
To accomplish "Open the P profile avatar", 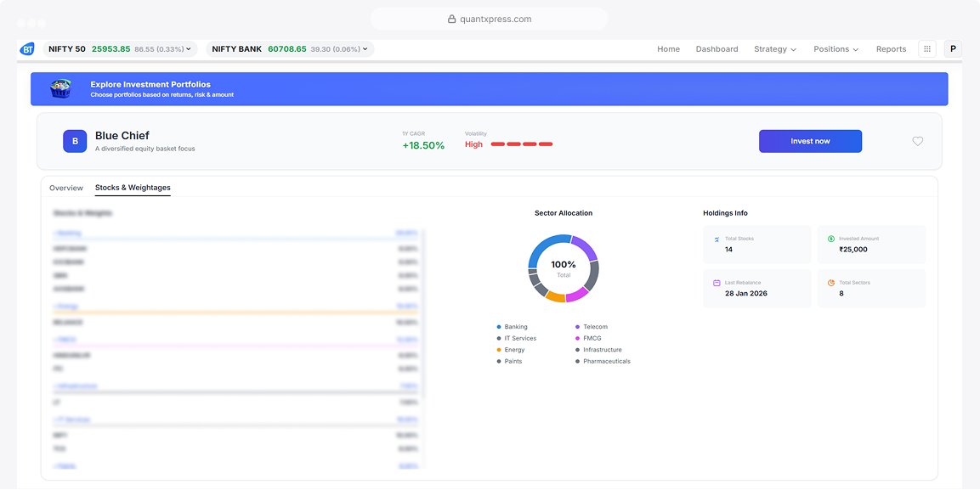I will tap(953, 49).
